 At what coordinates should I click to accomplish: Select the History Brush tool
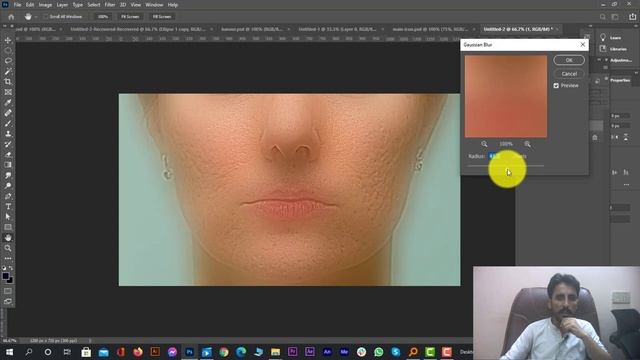pos(8,144)
